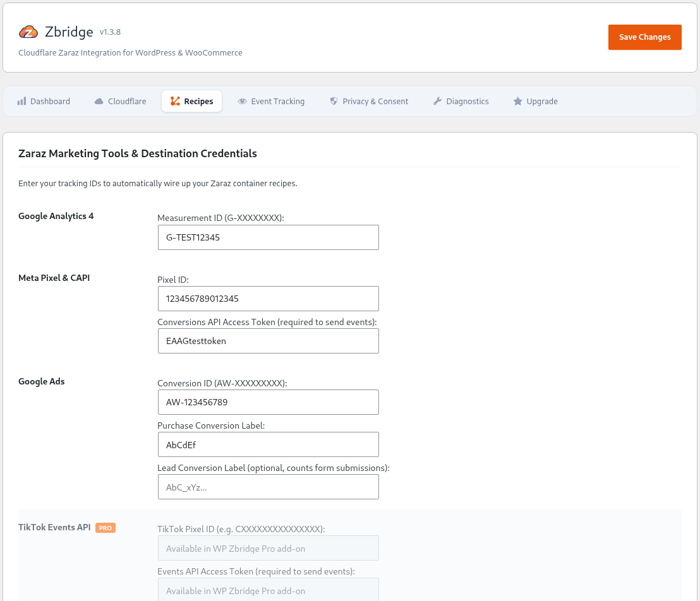Viewport: 700px width, 601px height.
Task: Switch to the Cloudflare tab
Action: coord(121,101)
